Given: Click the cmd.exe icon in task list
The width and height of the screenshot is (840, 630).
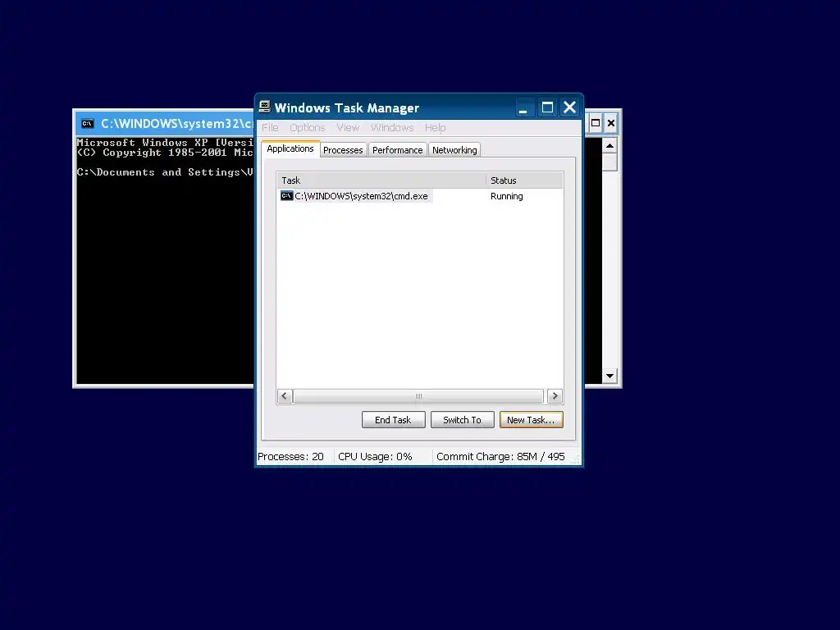Looking at the screenshot, I should pyautogui.click(x=286, y=195).
